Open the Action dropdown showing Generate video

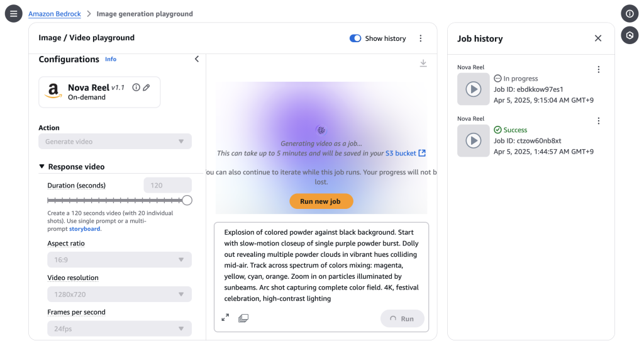coord(115,142)
